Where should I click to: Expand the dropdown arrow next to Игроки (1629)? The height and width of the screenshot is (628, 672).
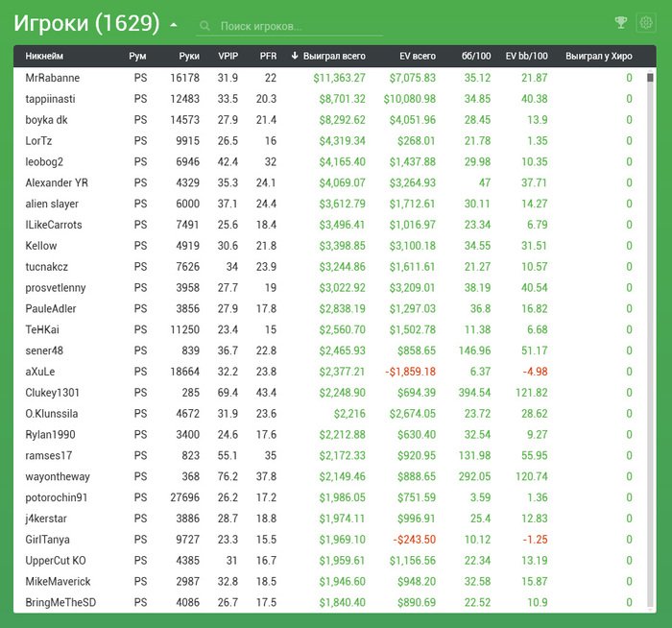pyautogui.click(x=173, y=25)
